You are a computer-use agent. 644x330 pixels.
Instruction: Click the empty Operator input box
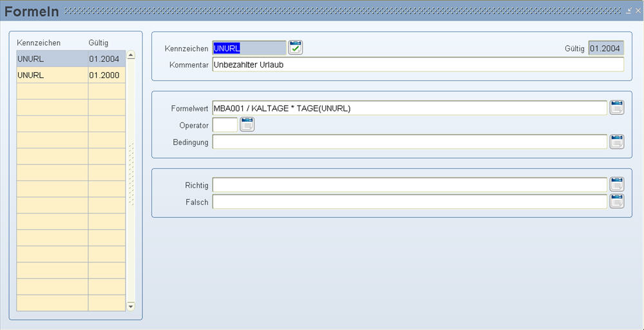point(225,124)
